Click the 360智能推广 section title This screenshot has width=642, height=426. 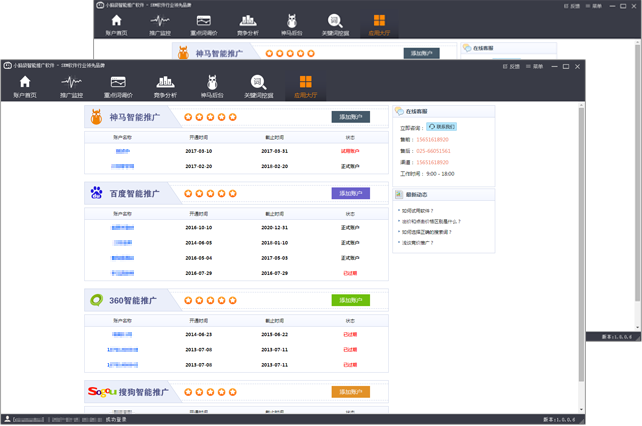pyautogui.click(x=133, y=300)
